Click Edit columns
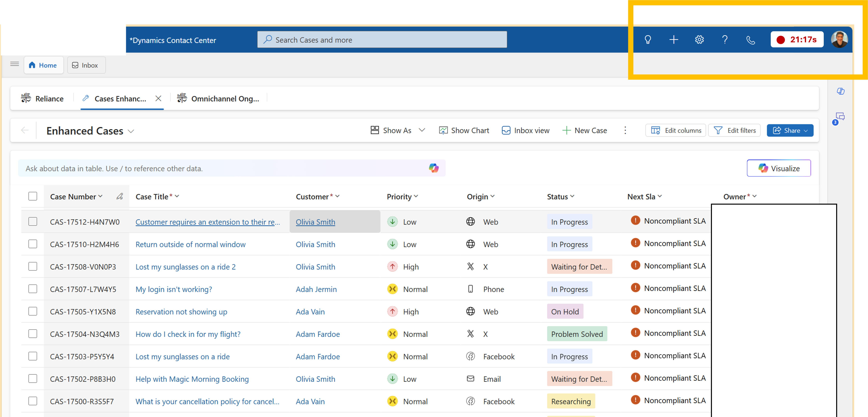The width and height of the screenshot is (868, 417). click(x=676, y=130)
